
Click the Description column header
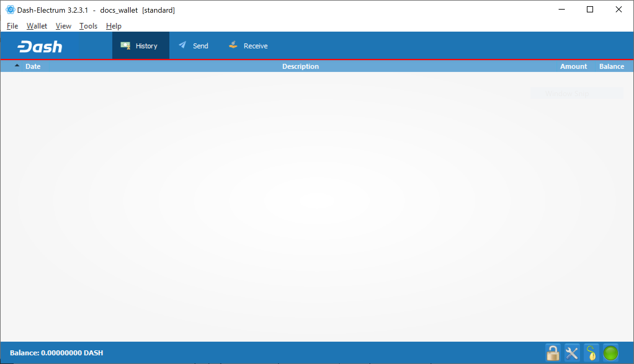tap(300, 66)
